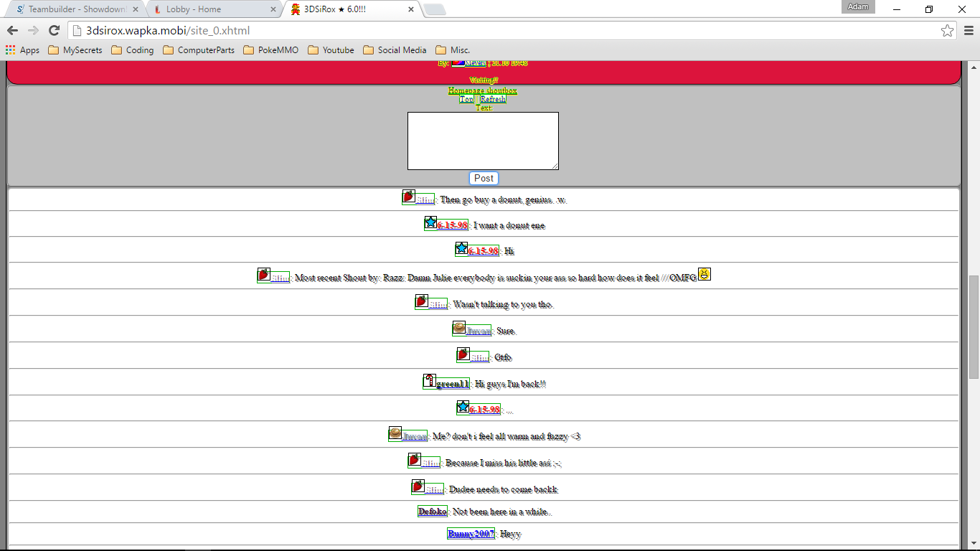Open the MySecrets bookmark folder
This screenshot has height=551, width=980.
click(x=75, y=50)
